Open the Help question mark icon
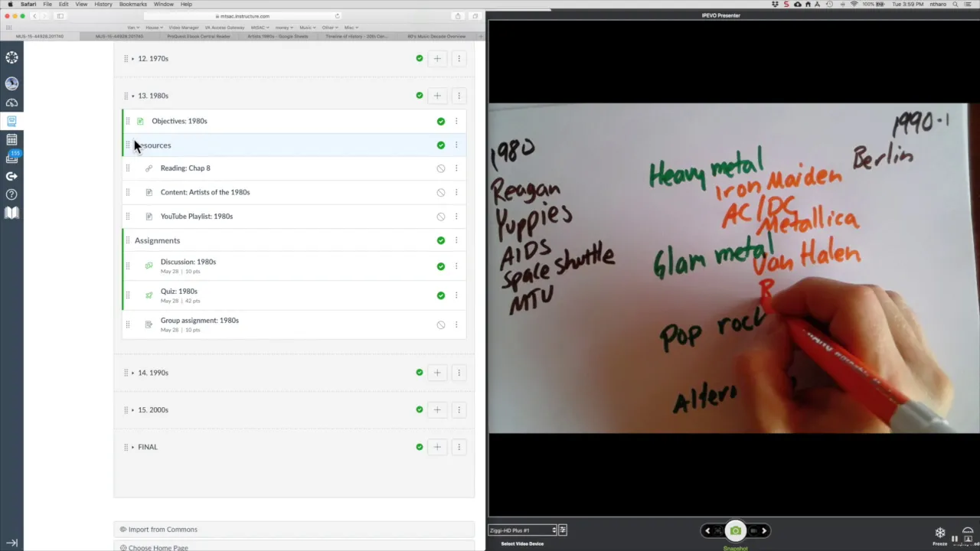 (x=11, y=194)
